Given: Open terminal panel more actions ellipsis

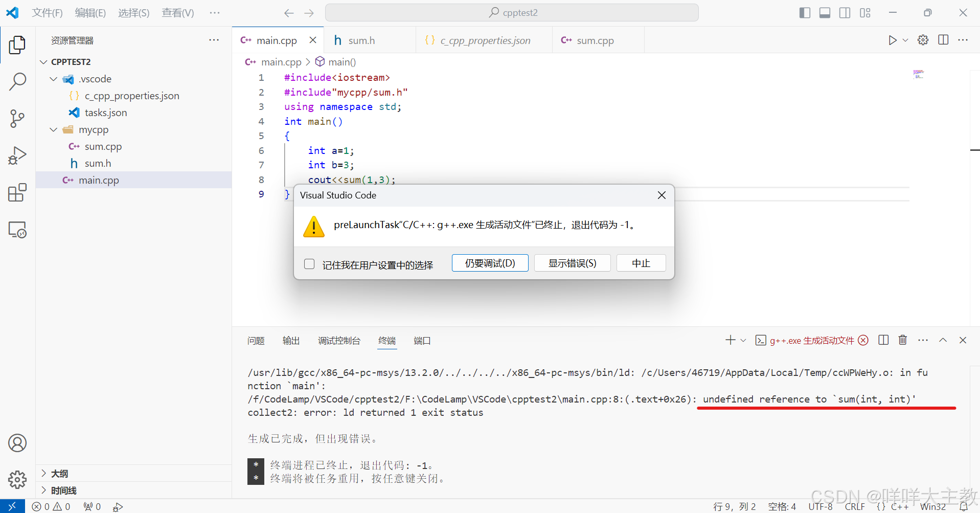Looking at the screenshot, I should pyautogui.click(x=923, y=340).
